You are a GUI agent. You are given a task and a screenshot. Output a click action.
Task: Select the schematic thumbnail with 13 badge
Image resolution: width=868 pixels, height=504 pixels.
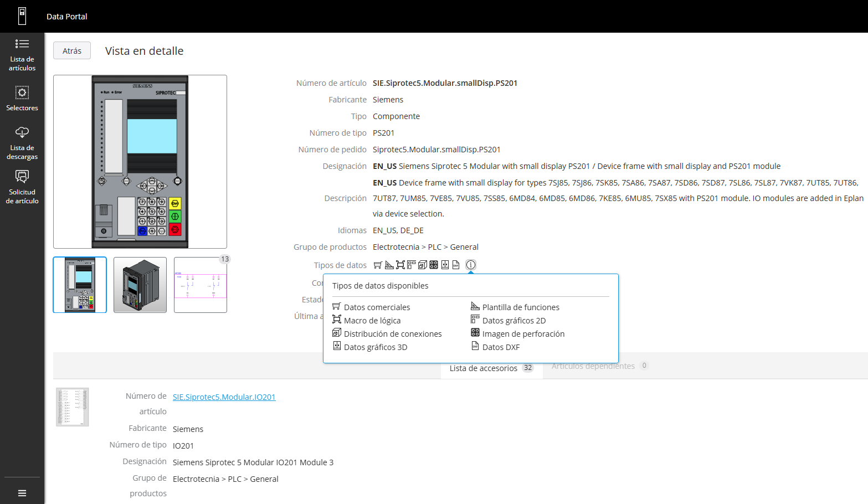click(201, 285)
